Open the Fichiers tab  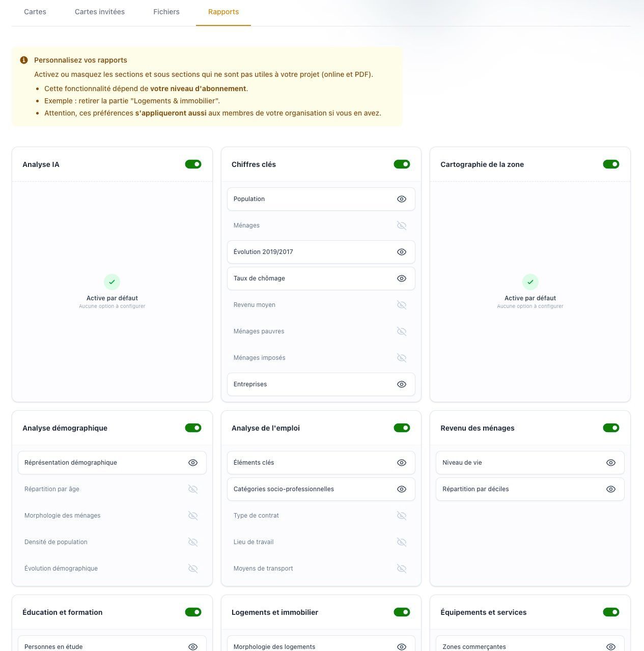point(166,12)
